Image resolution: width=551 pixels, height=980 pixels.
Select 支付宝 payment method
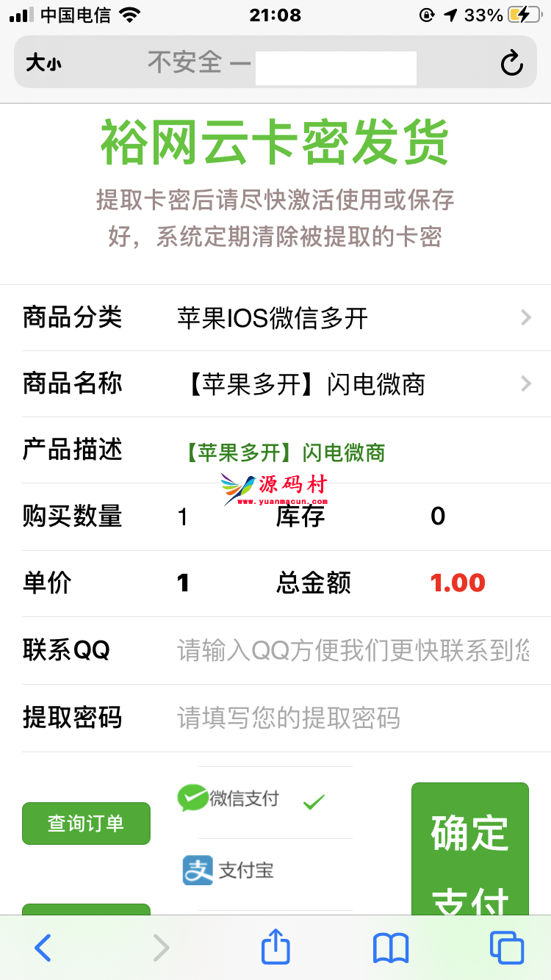pyautogui.click(x=246, y=871)
